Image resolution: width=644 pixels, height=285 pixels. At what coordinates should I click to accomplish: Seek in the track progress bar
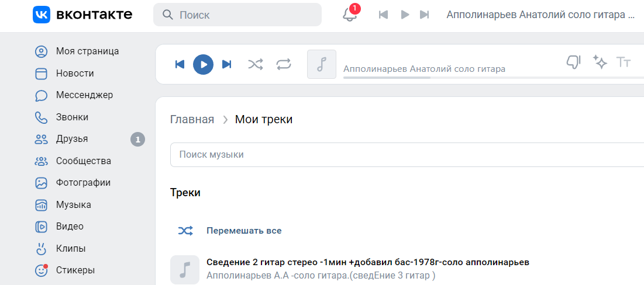coord(493,77)
